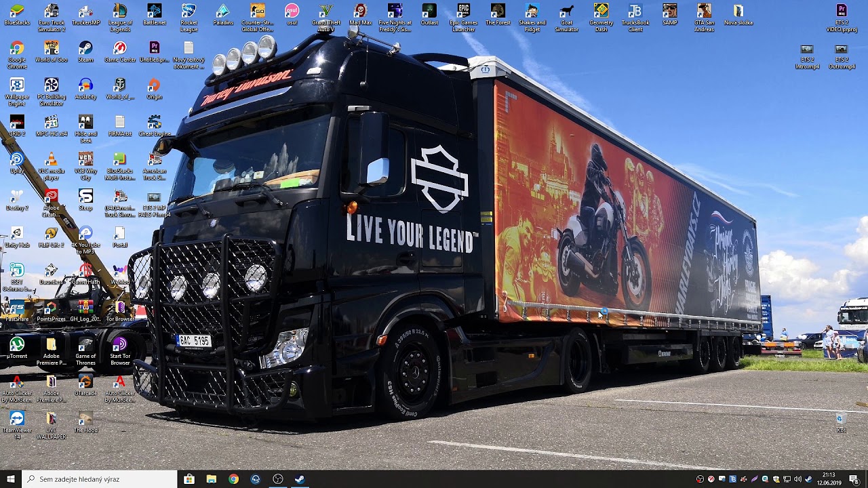Select ETS 2 Outro.mp4 video file
The width and height of the screenshot is (868, 488).
click(842, 57)
